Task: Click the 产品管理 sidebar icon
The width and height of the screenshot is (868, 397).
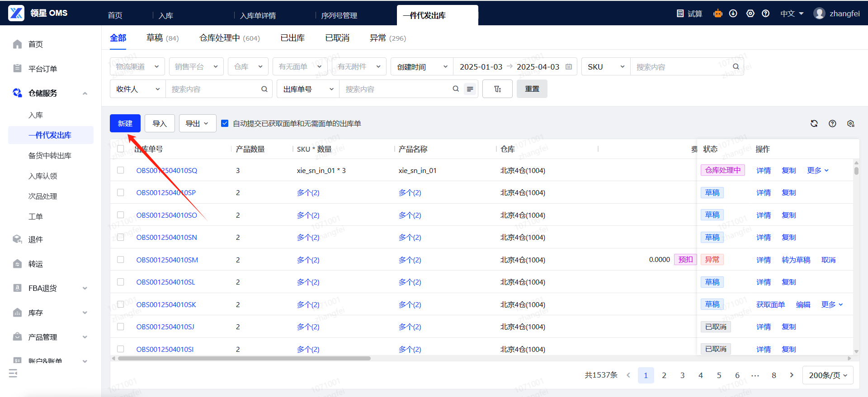Action: tap(18, 337)
